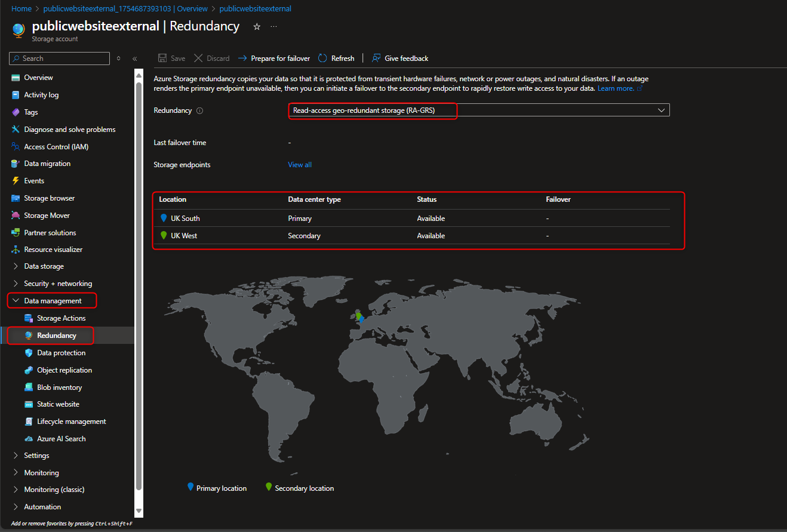The height and width of the screenshot is (532, 787).
Task: Click Prepare for failover button
Action: 274,59
